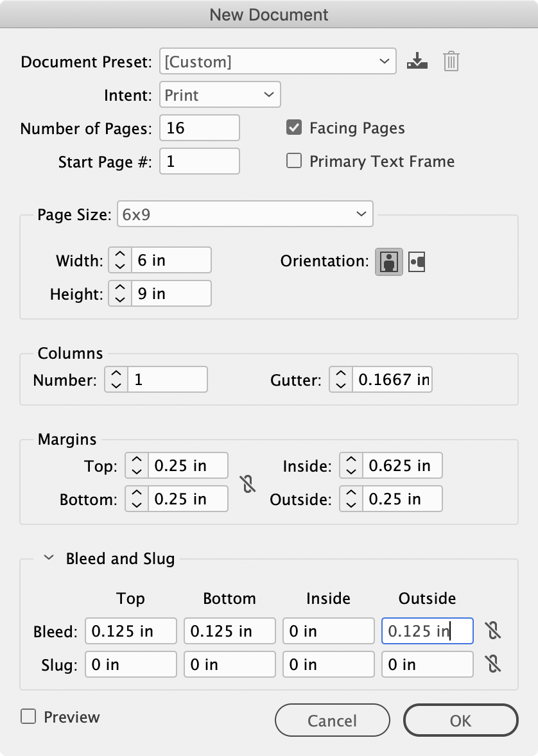Confirm the document with OK
This screenshot has height=756, width=538.
tap(460, 720)
